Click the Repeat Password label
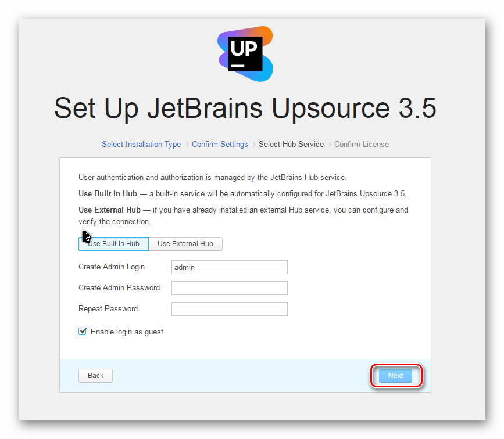504x439 pixels. pos(108,308)
